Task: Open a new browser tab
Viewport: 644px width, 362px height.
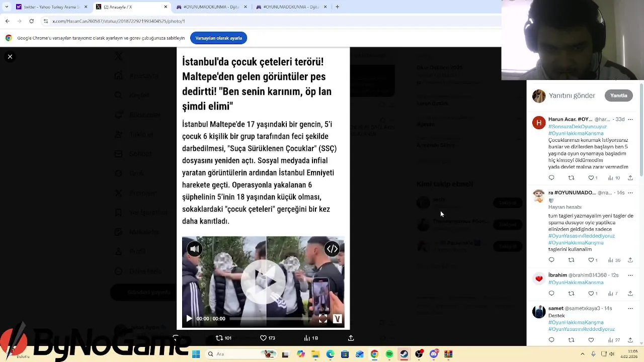Action: (x=337, y=7)
